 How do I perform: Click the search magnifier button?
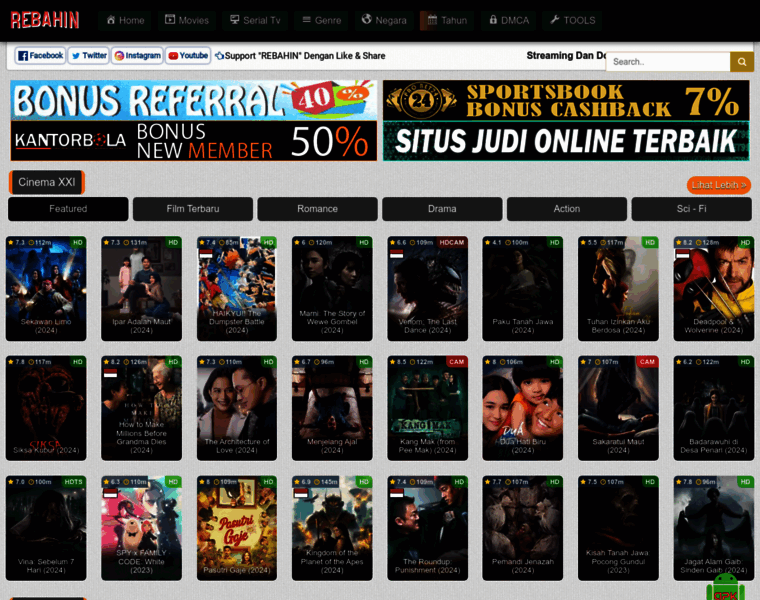click(x=742, y=62)
